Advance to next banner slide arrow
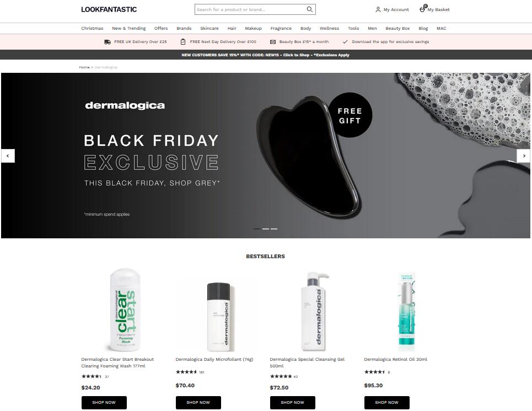Image resolution: width=532 pixels, height=411 pixels. click(524, 156)
